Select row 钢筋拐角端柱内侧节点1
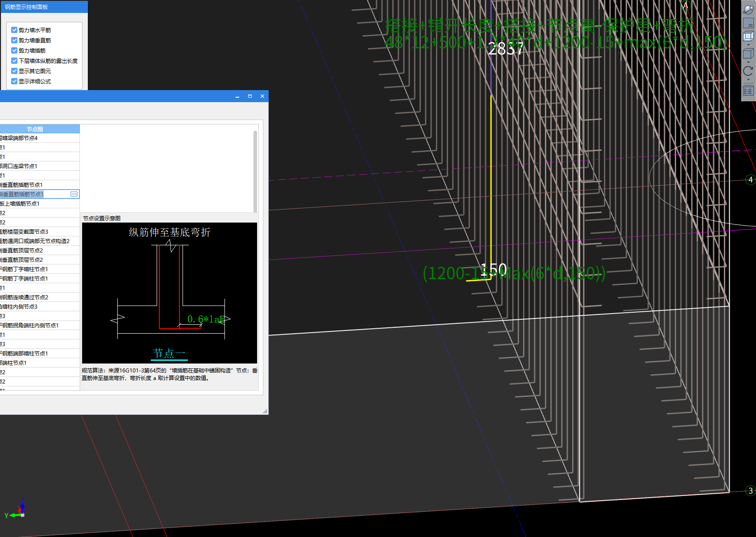This screenshot has height=537, width=756. (x=40, y=326)
